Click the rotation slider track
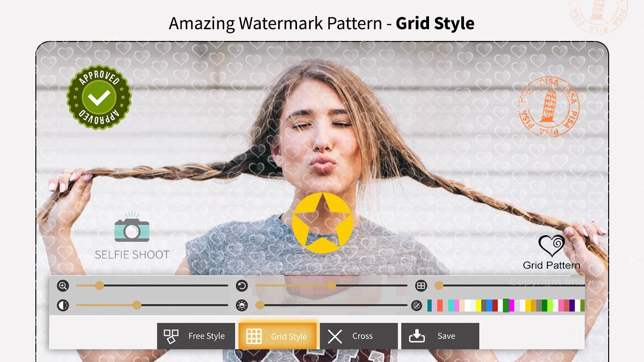Image resolution: width=644 pixels, height=362 pixels. pyautogui.click(x=331, y=286)
